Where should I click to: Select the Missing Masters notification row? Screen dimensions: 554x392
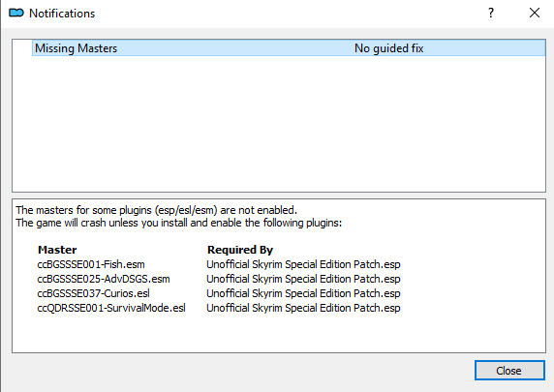pos(289,47)
